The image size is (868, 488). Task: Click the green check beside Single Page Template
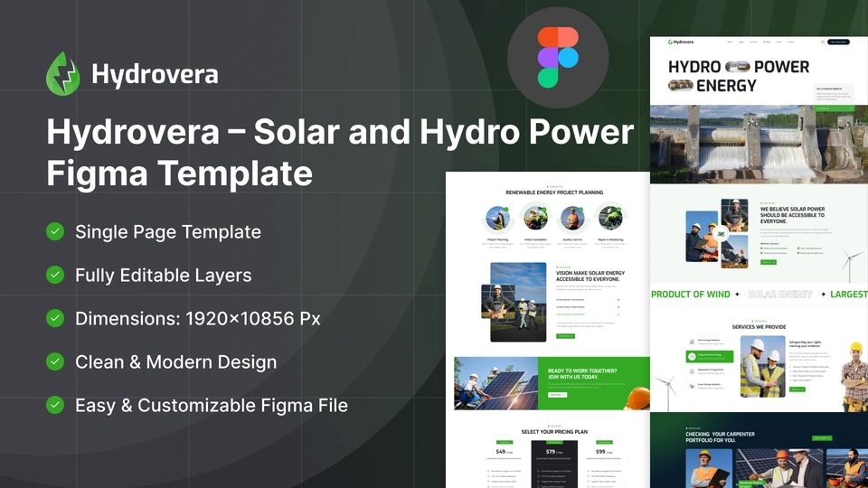tap(55, 231)
